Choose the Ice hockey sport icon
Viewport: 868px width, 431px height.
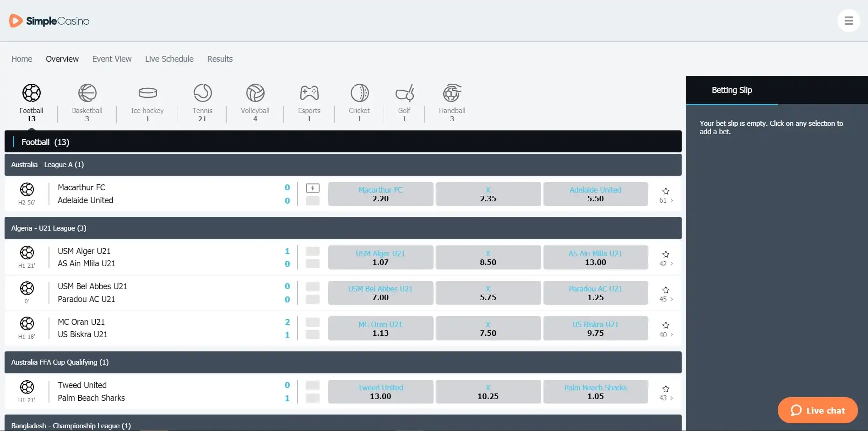(147, 93)
